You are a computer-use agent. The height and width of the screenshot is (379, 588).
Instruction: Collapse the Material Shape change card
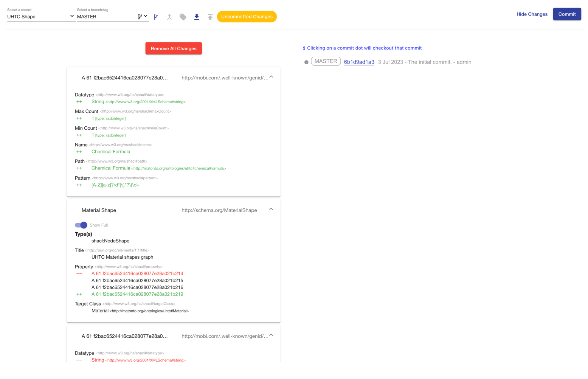pyautogui.click(x=271, y=209)
